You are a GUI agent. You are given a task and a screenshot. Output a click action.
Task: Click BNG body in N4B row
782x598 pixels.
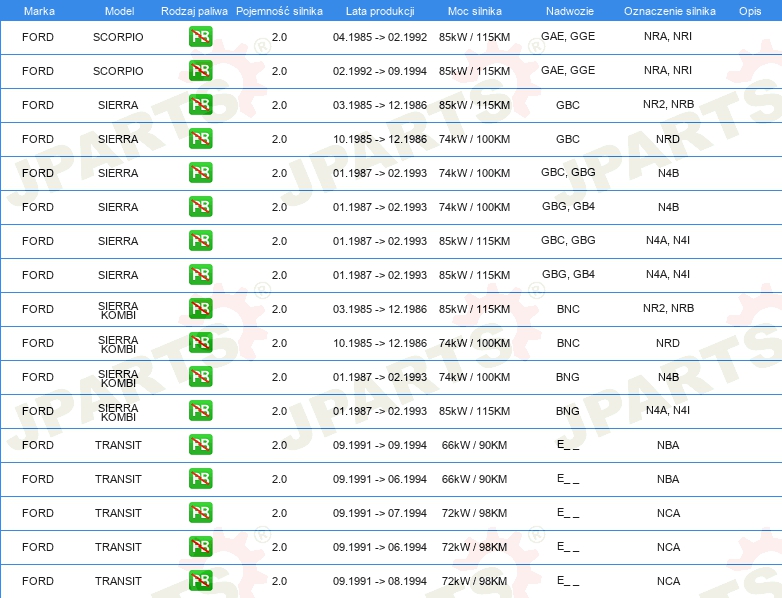pyautogui.click(x=568, y=377)
